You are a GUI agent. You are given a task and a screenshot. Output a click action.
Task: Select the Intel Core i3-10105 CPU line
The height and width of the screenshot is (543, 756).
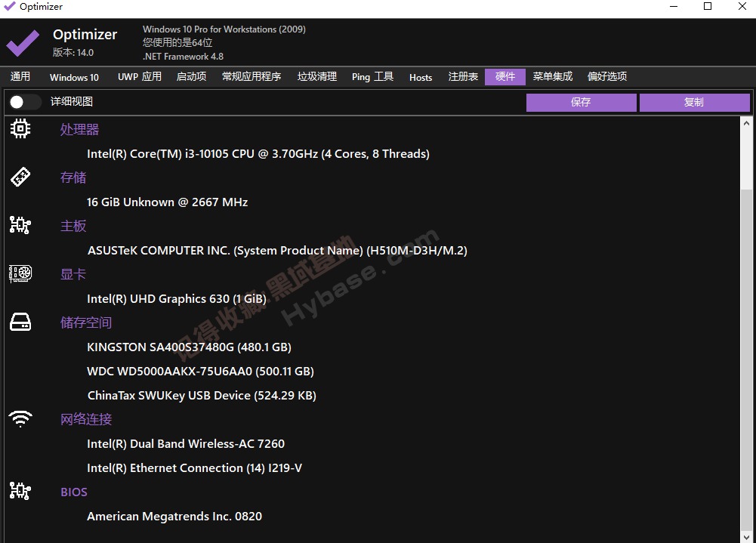coord(258,154)
